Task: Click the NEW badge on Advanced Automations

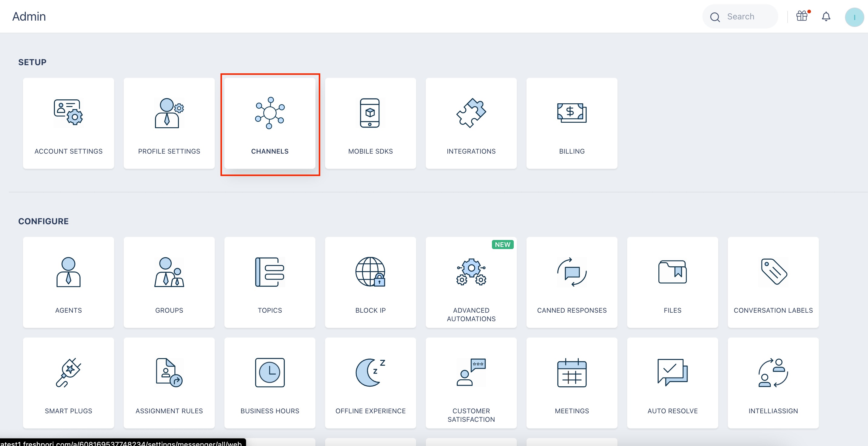Action: (503, 245)
